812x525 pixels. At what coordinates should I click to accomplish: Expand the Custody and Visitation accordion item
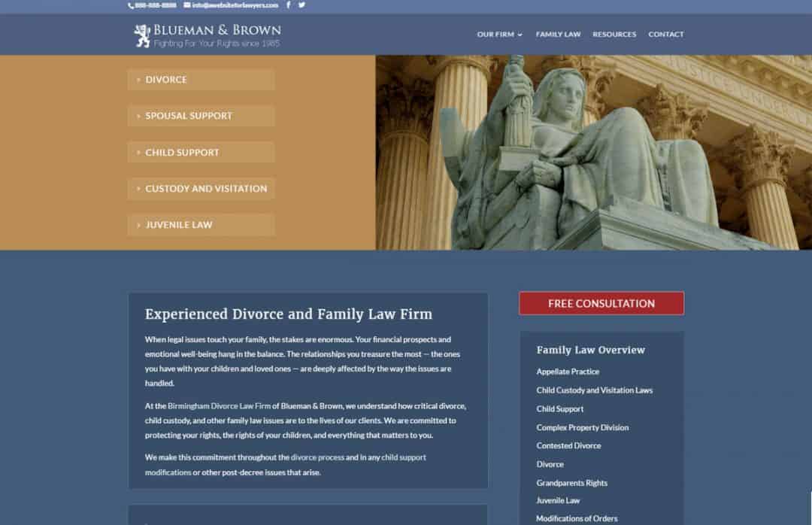201,189
